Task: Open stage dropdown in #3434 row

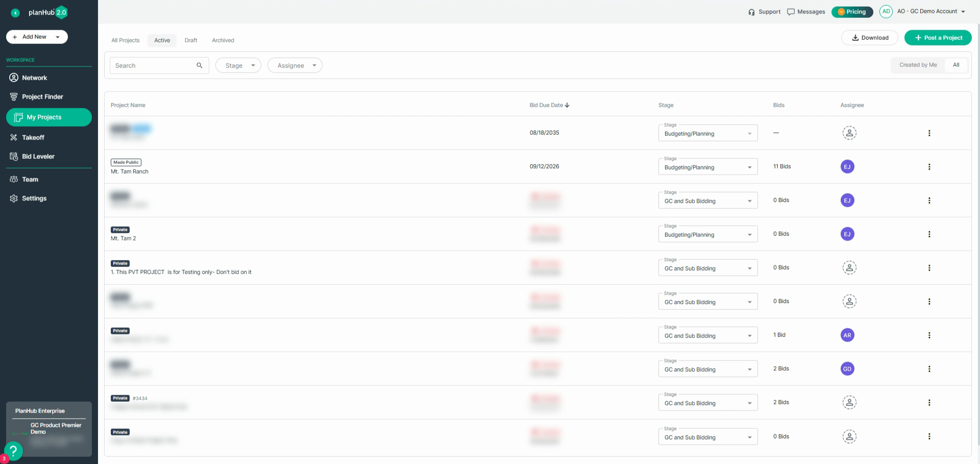Action: 708,403
